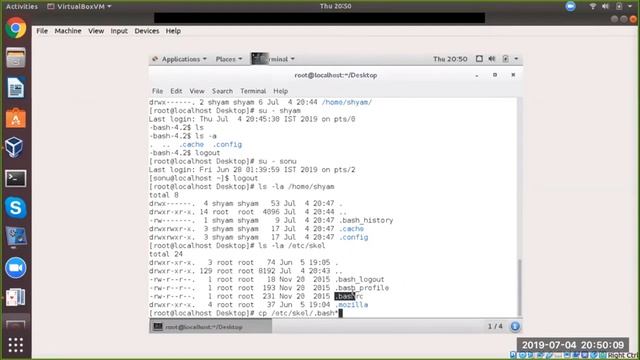Open Google Chrome from the dock
Viewport: 640px width, 360px height.
[16, 28]
